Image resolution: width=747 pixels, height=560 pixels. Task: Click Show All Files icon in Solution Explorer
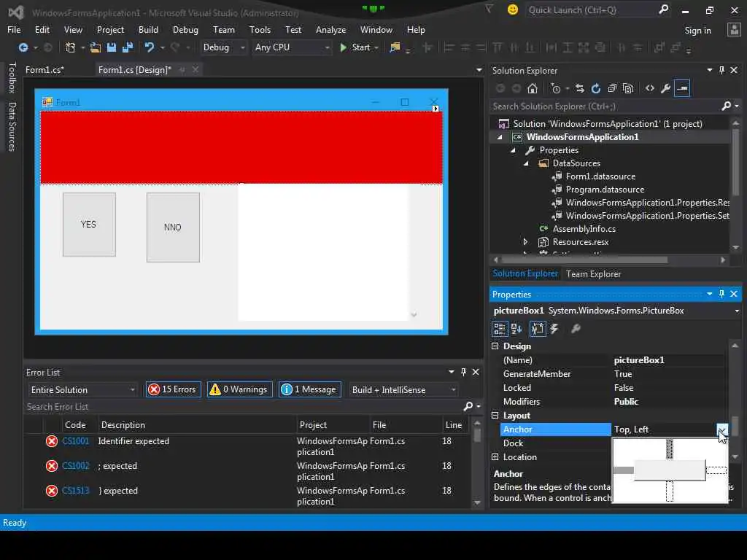[x=628, y=88]
